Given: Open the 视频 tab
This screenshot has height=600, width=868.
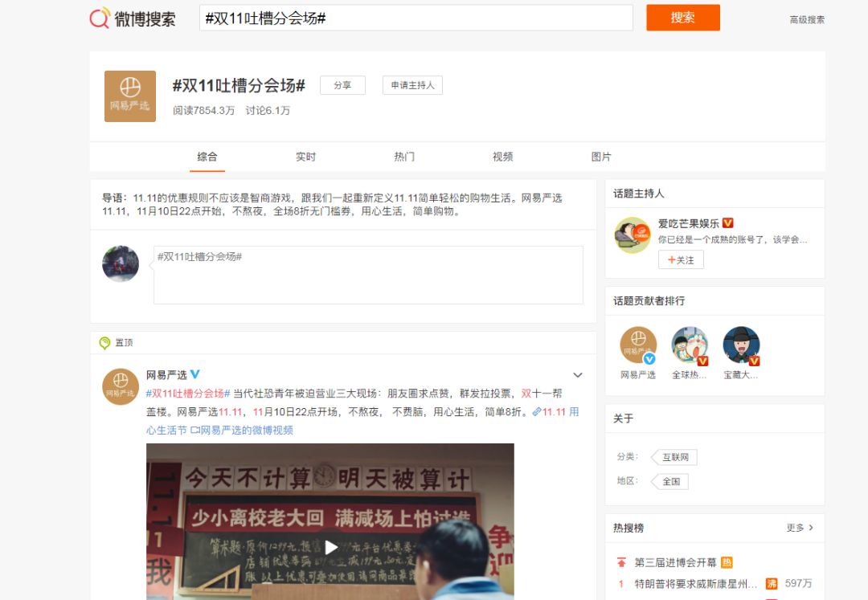Looking at the screenshot, I should (x=502, y=157).
